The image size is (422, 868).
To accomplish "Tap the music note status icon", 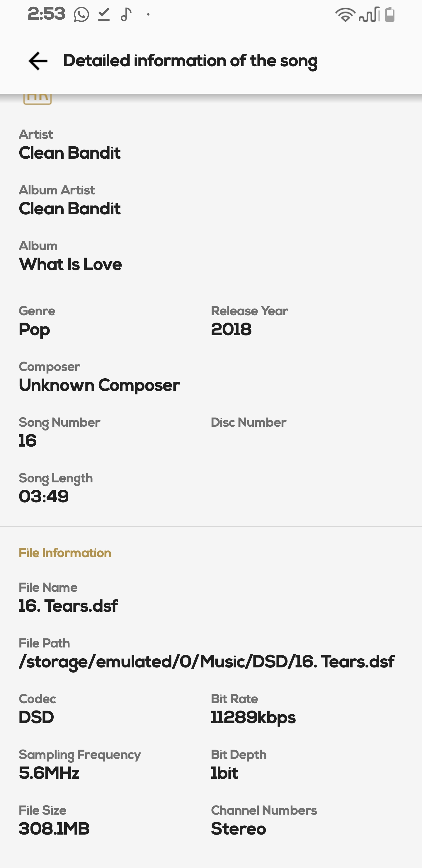I will 126,15.
